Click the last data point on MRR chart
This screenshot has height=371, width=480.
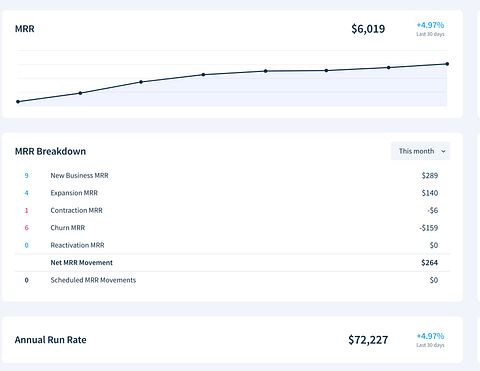coord(447,64)
